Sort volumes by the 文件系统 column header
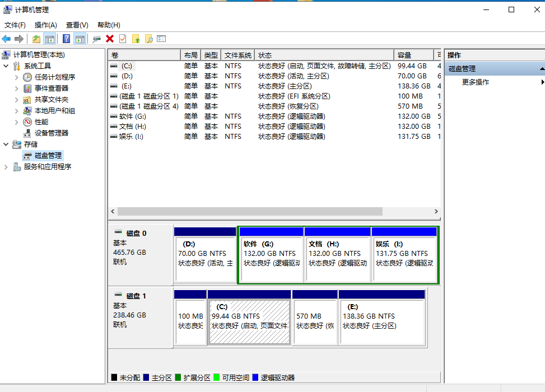Image resolution: width=545 pixels, height=392 pixels. (x=237, y=55)
